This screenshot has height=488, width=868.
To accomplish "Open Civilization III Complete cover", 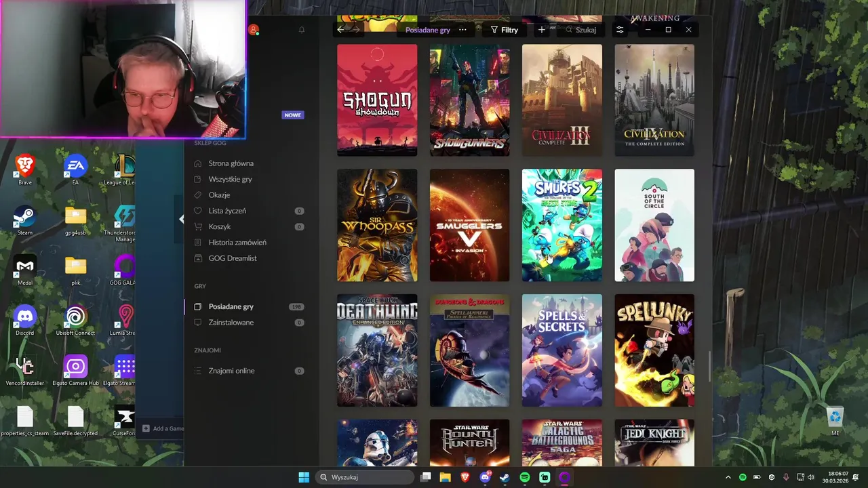I will pyautogui.click(x=561, y=100).
